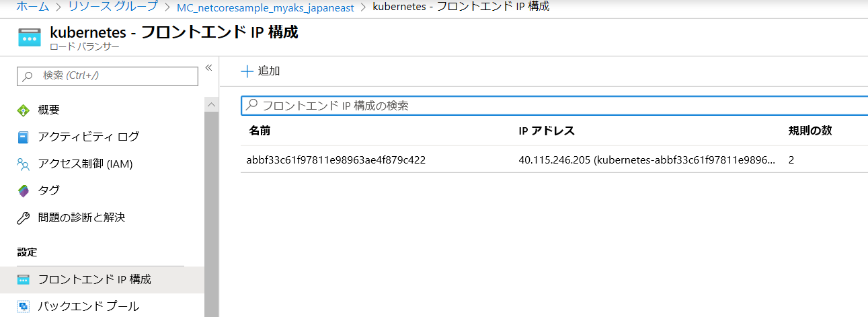Open MC_netcoresample_myaks_japaneast breadcrumb
The height and width of the screenshot is (317, 868).
(x=266, y=7)
